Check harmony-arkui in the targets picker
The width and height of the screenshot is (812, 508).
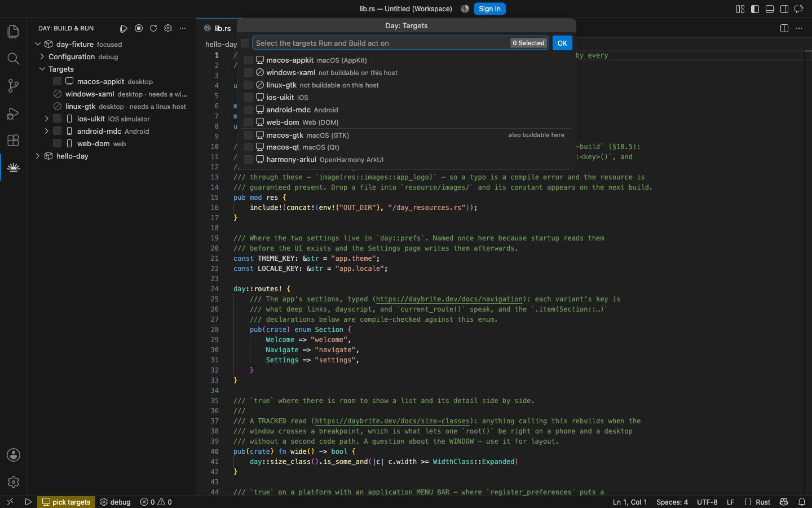tap(248, 160)
